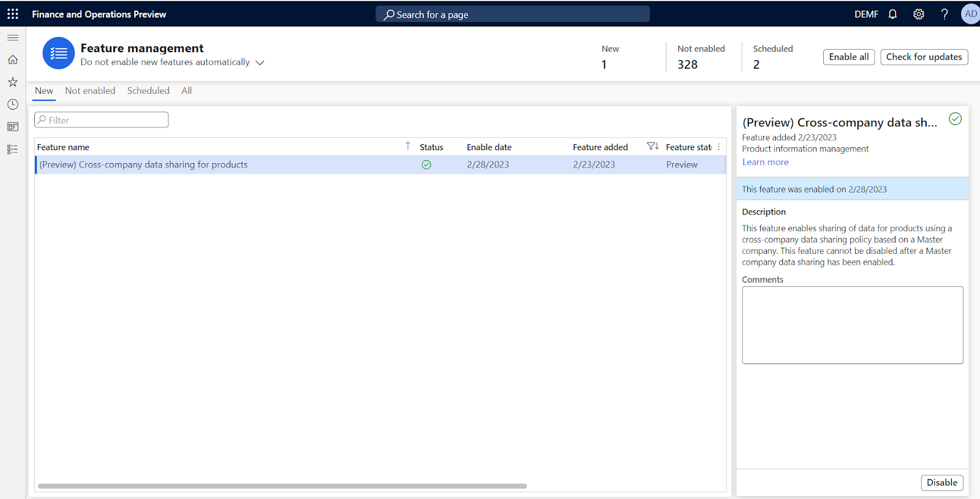Switch to the Not enabled tab
The height and width of the screenshot is (499, 980).
(x=90, y=91)
